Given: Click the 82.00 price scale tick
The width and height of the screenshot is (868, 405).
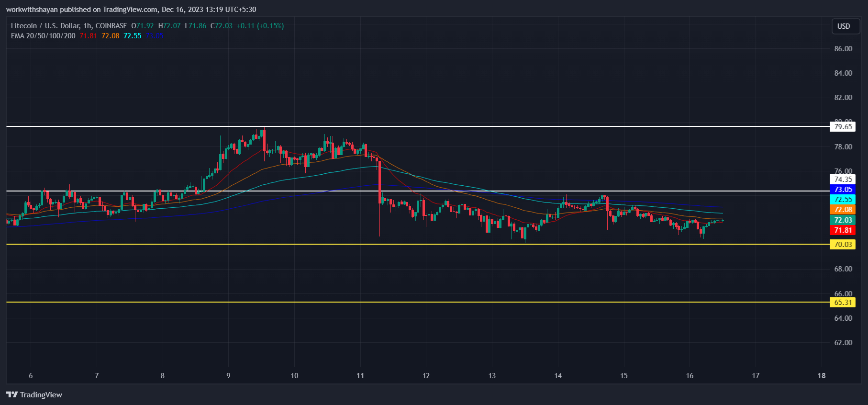Looking at the screenshot, I should [843, 98].
